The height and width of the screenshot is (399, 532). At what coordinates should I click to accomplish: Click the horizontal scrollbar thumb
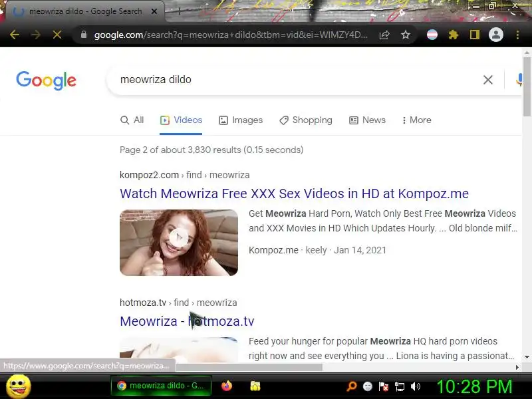pos(249,367)
